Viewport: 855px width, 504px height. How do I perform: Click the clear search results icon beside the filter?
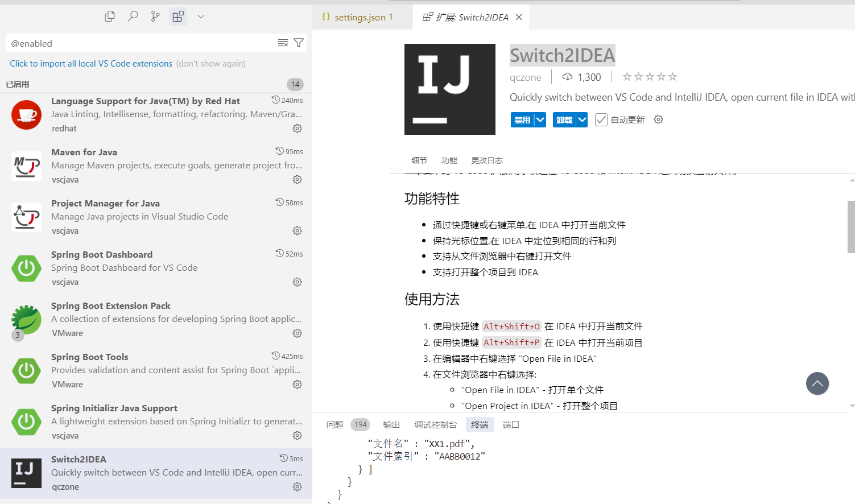(x=283, y=43)
